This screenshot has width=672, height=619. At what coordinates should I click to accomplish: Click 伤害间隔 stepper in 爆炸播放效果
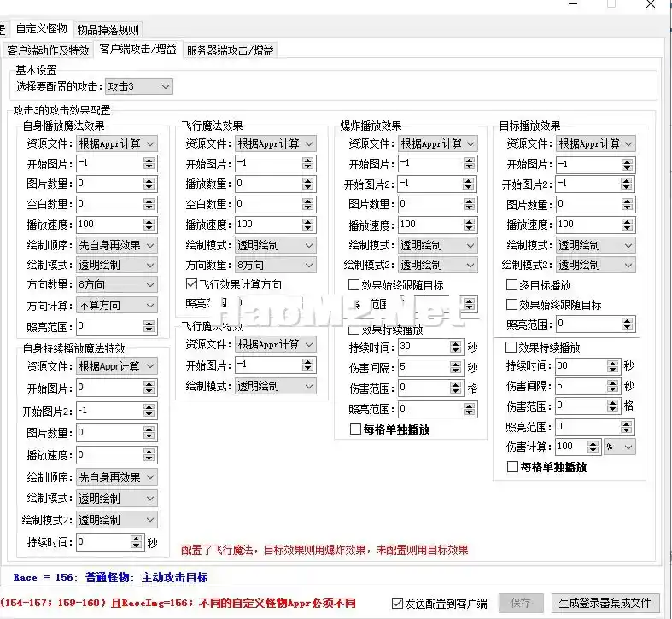tap(456, 367)
